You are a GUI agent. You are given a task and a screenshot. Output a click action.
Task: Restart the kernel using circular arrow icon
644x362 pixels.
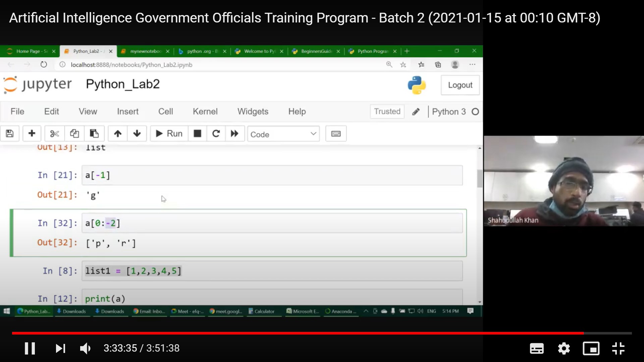pos(216,134)
